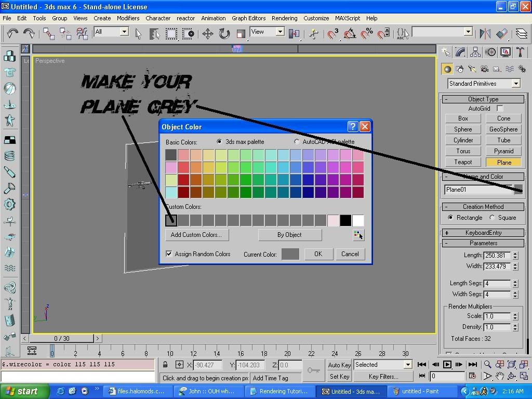Select the Geometry category sphere icon
This screenshot has height=399, width=532.
tap(447, 69)
